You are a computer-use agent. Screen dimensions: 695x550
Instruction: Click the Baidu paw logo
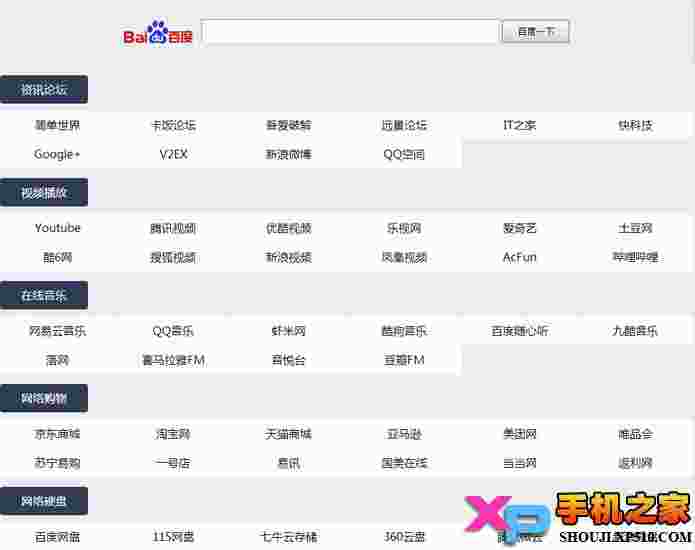(x=158, y=32)
